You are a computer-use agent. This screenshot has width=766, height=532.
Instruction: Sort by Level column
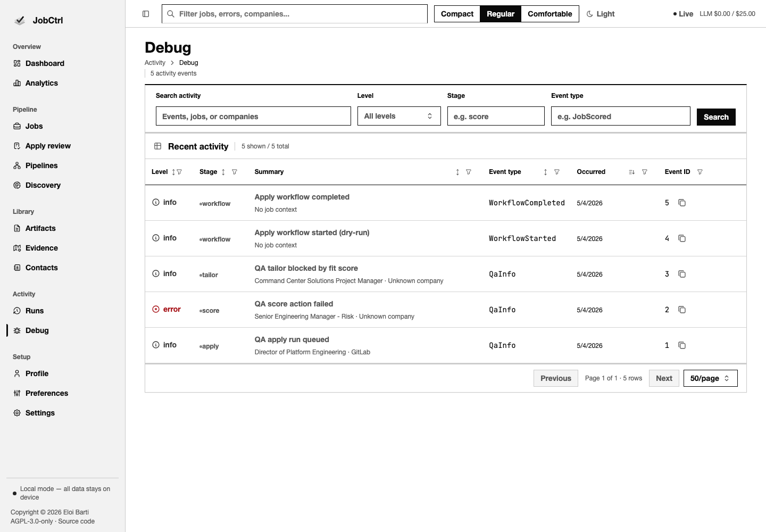173,172
